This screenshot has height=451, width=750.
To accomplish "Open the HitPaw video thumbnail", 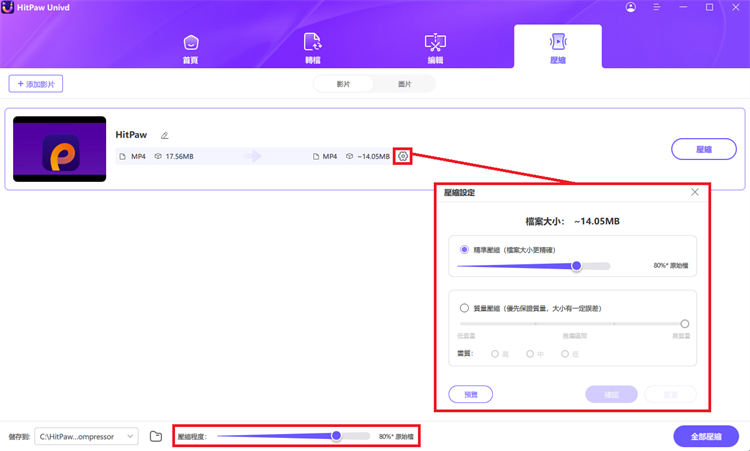I will coord(60,149).
